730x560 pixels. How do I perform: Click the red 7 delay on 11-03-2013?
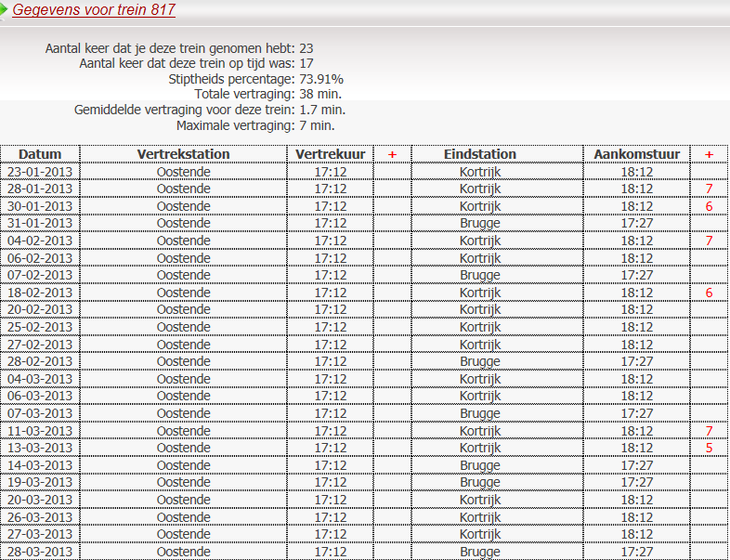coord(709,431)
